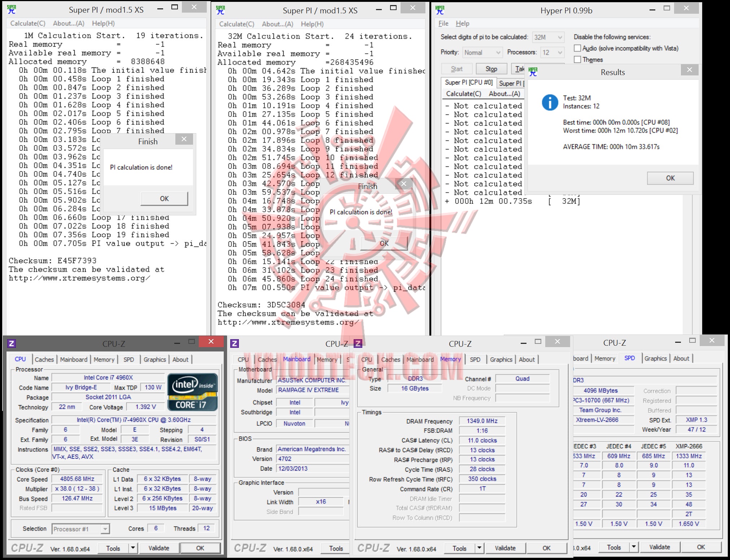Toggle the Themes checkbox in Hyper PI
730x560 pixels.
click(577, 60)
